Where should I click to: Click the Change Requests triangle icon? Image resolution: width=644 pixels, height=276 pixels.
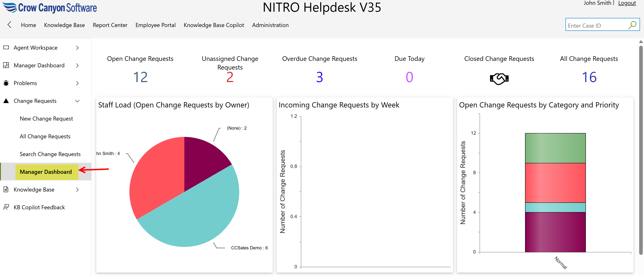(x=6, y=101)
